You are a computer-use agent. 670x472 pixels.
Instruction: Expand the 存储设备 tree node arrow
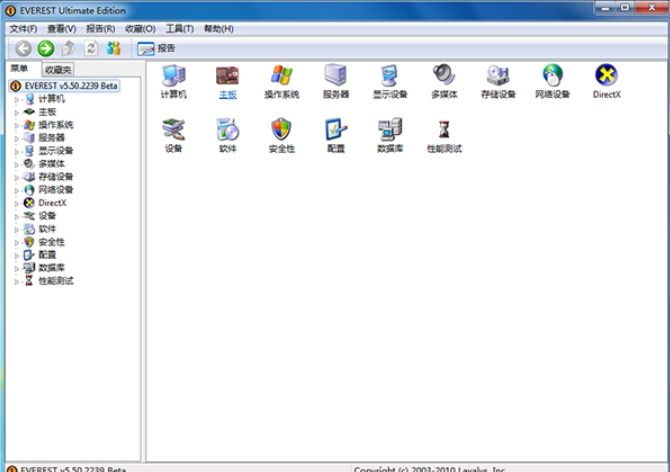(x=17, y=177)
